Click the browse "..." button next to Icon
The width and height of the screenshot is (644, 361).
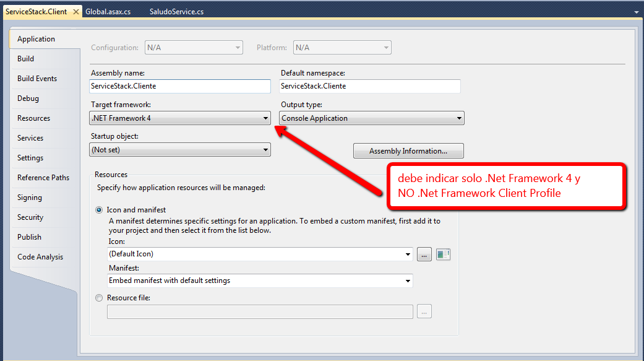(x=424, y=254)
